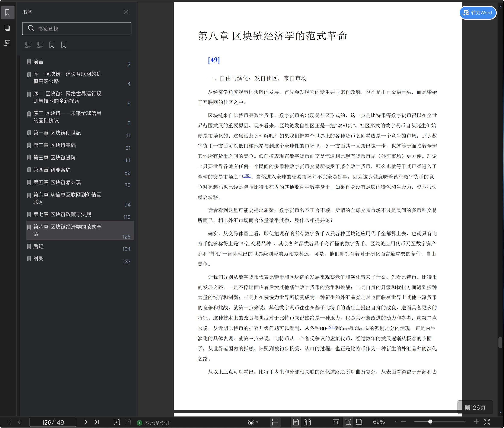Open the page thumbnails panel icon
The image size is (504, 428).
click(x=7, y=28)
